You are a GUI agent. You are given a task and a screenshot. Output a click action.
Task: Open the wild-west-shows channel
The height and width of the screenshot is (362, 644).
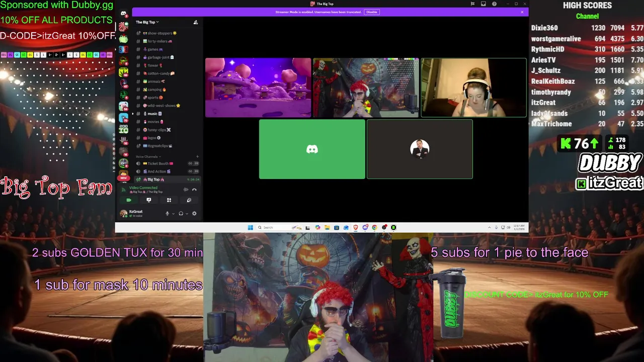tap(168, 106)
